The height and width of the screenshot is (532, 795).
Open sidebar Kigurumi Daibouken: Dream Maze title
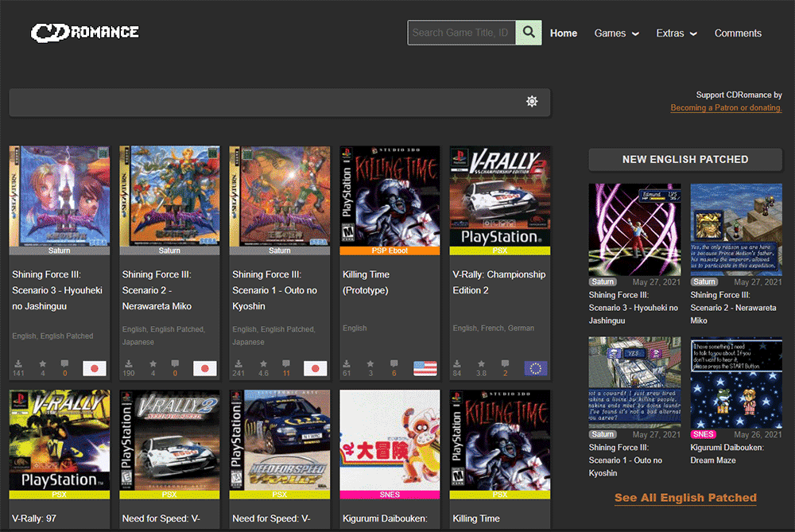[727, 454]
